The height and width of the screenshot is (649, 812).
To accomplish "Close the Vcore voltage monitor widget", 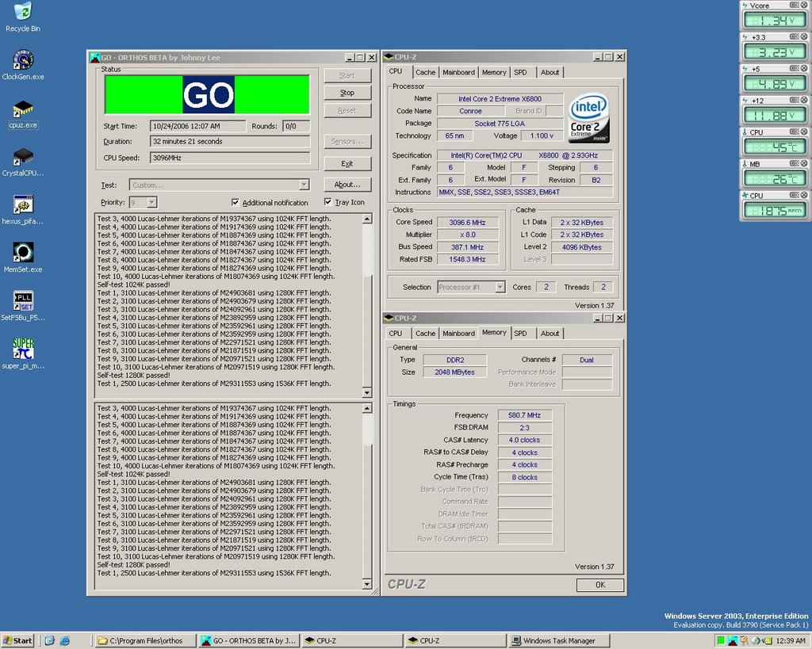I will pos(804,5).
